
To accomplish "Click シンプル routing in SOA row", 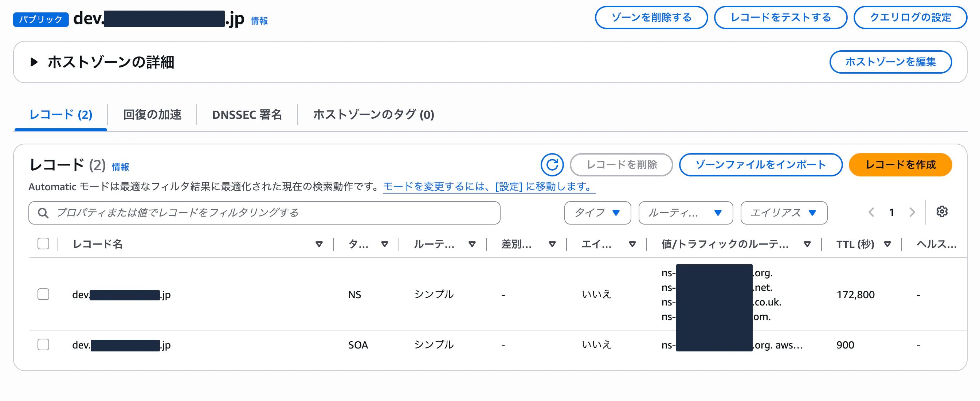I will 434,344.
